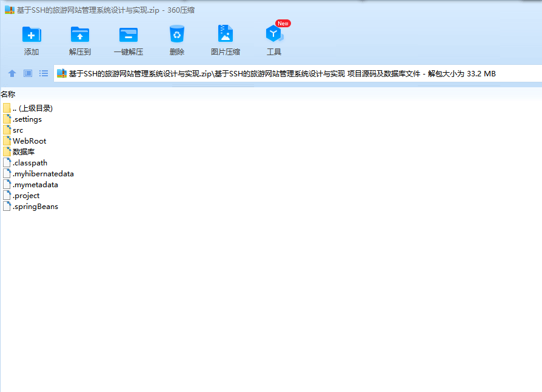
Task: Select the .project file icon
Action: click(x=7, y=195)
